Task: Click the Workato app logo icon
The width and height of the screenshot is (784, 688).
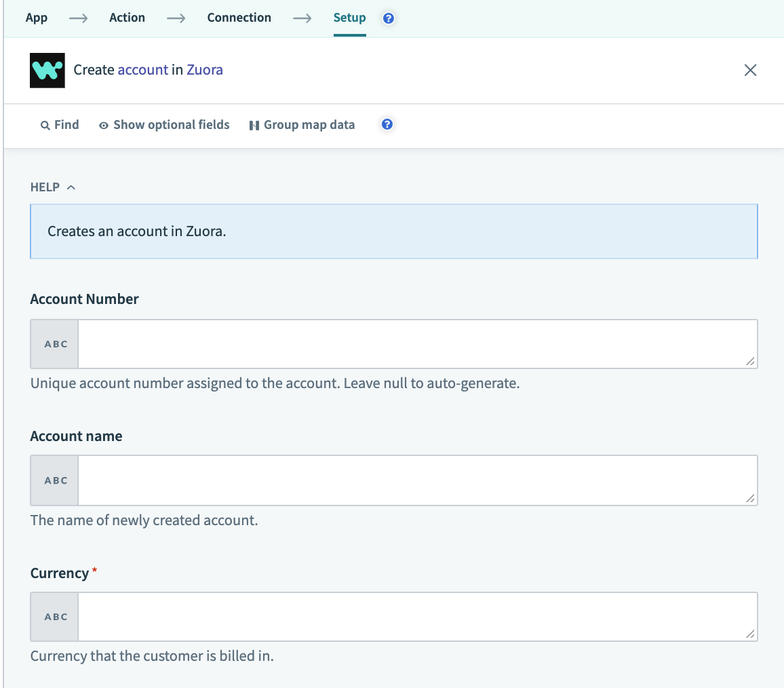Action: tap(47, 70)
